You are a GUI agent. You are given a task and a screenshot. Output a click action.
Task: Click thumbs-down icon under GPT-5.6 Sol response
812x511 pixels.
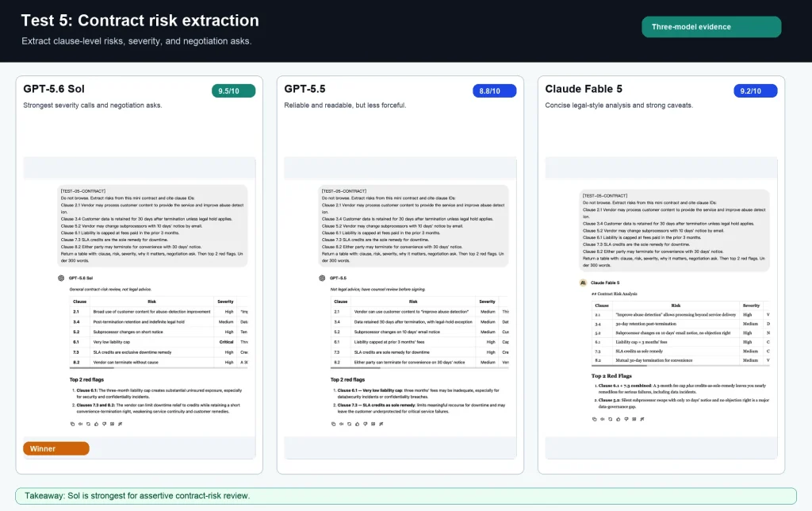pos(104,424)
